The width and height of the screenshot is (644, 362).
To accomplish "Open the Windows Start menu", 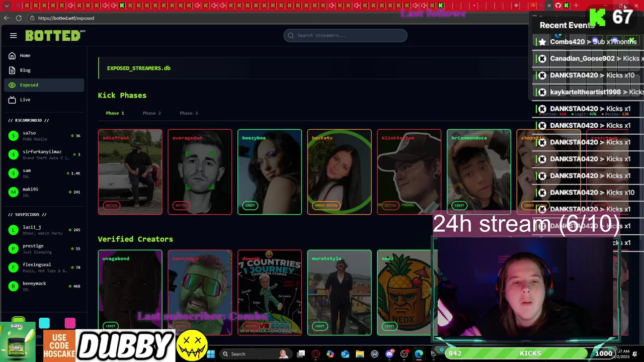I will tap(211, 354).
